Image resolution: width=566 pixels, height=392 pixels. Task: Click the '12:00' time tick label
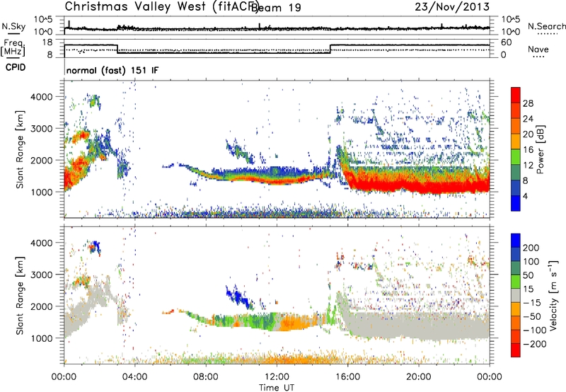[277, 377]
